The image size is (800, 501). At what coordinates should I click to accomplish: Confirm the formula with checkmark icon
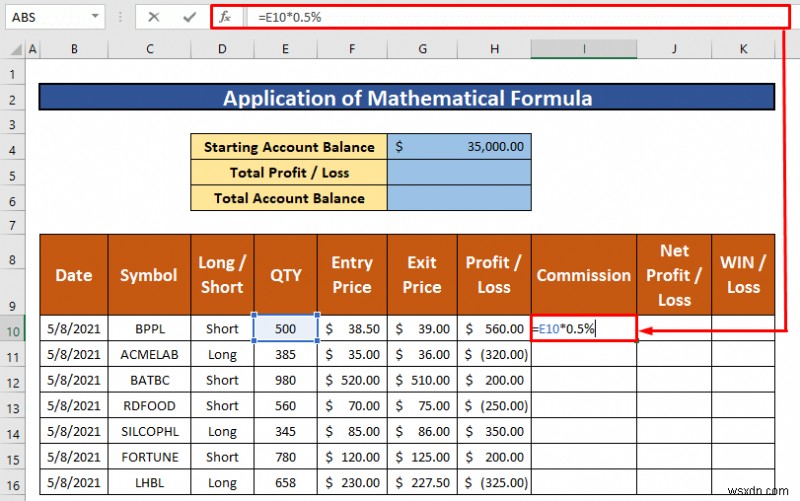pos(189,17)
